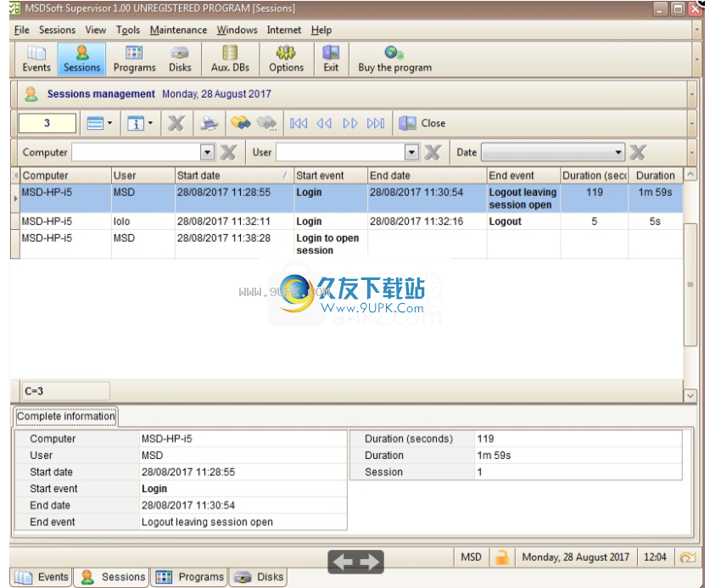Sort by the Start event column header
Image resolution: width=710 pixels, height=588 pixels.
(331, 176)
